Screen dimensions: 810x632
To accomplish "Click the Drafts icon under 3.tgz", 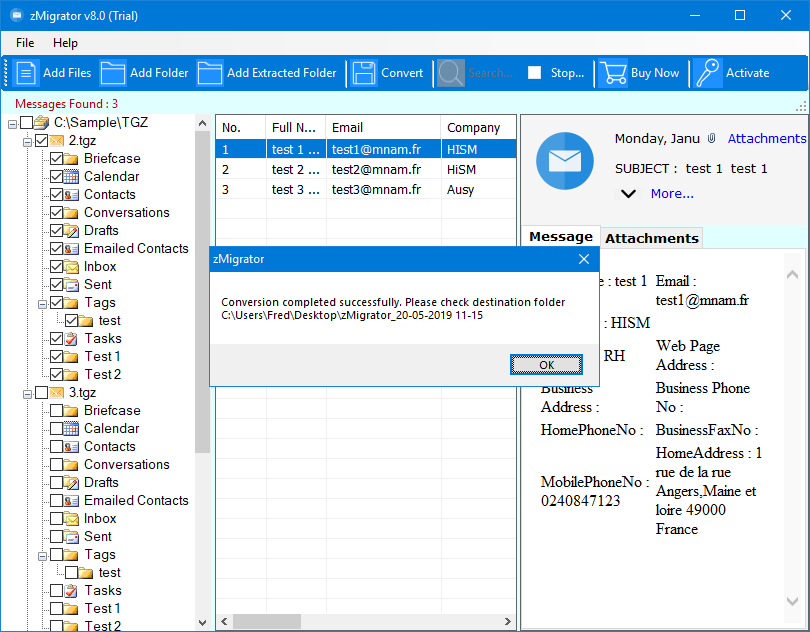I will [71, 483].
